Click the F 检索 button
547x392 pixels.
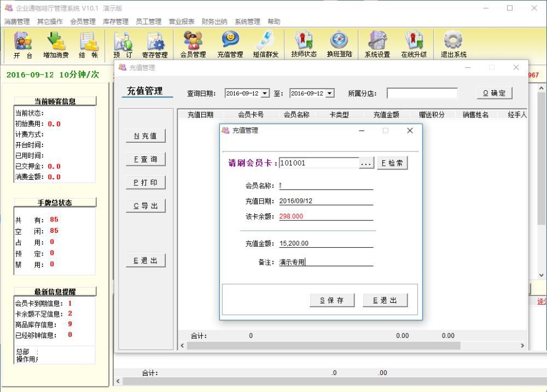[392, 163]
